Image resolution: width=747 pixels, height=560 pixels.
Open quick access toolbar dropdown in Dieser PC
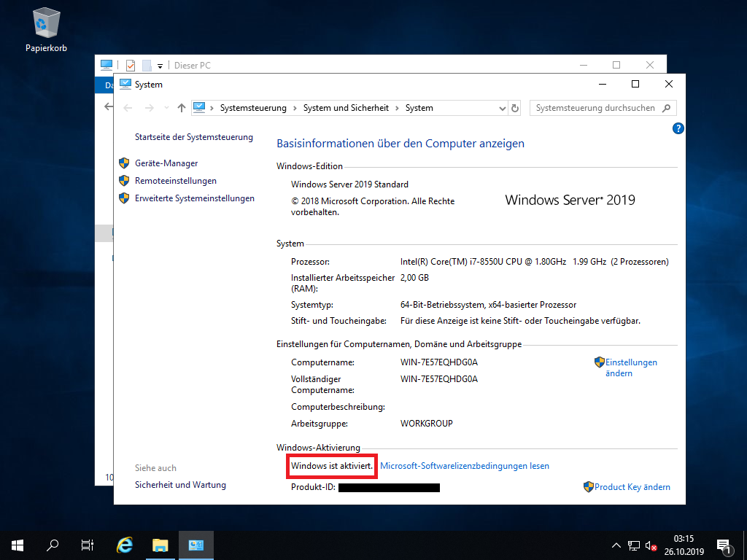pyautogui.click(x=160, y=66)
